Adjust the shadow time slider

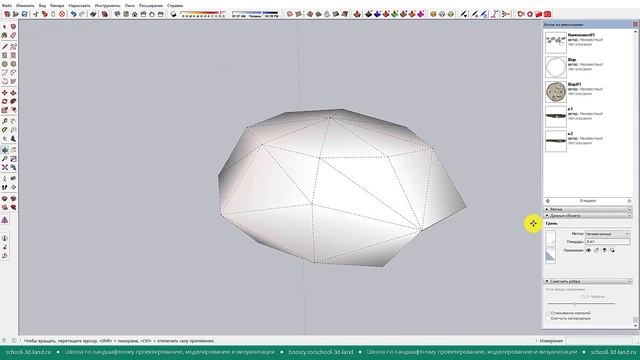[x=255, y=13]
